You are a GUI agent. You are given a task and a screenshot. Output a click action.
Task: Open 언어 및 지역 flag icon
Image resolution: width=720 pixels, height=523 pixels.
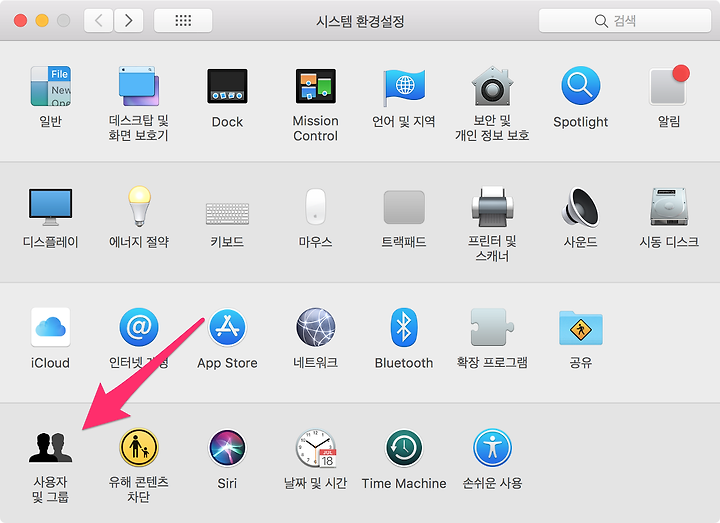tap(404, 87)
